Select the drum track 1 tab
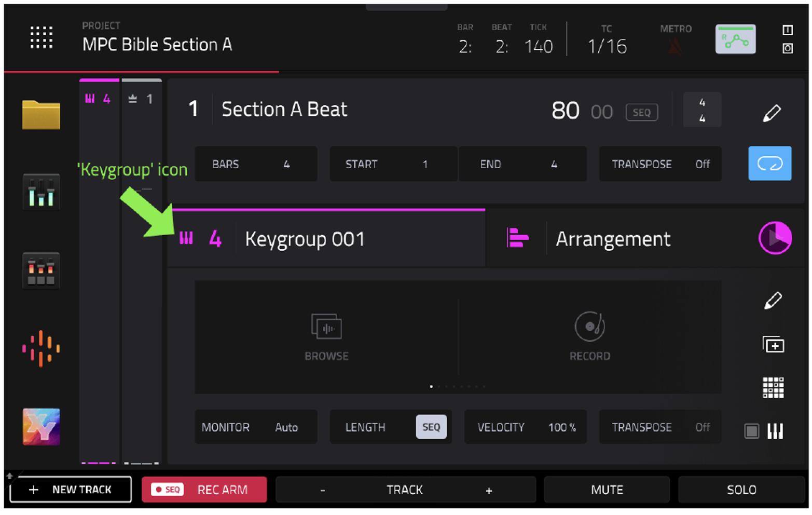Viewport: 812px width, 515px height. click(141, 99)
